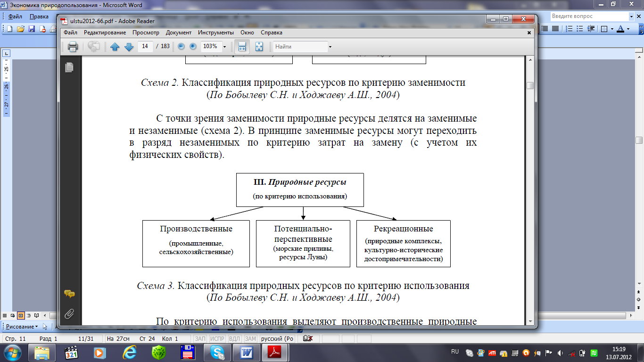
Task: Select the arrow pointer tool in Drawing toolbar
Action: click(45, 326)
